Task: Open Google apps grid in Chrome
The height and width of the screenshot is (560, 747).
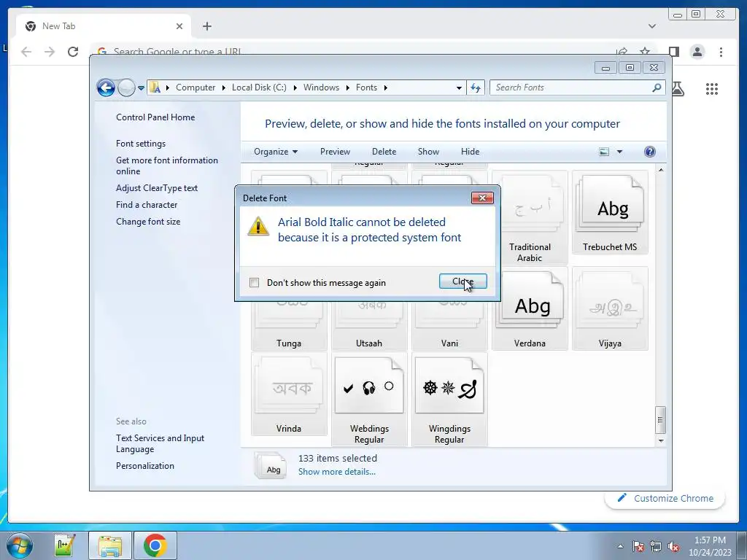Action: click(712, 88)
